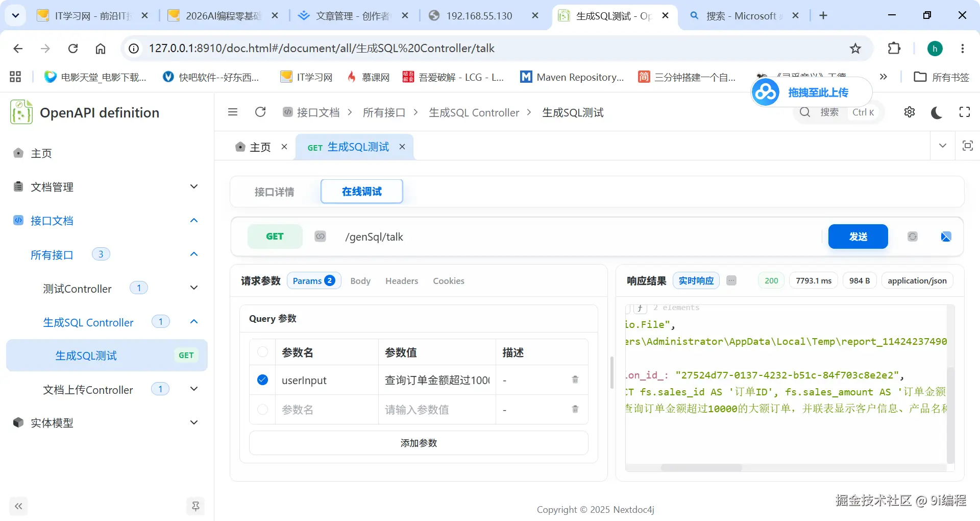
Task: Go to browser home page
Action: pyautogui.click(x=101, y=49)
